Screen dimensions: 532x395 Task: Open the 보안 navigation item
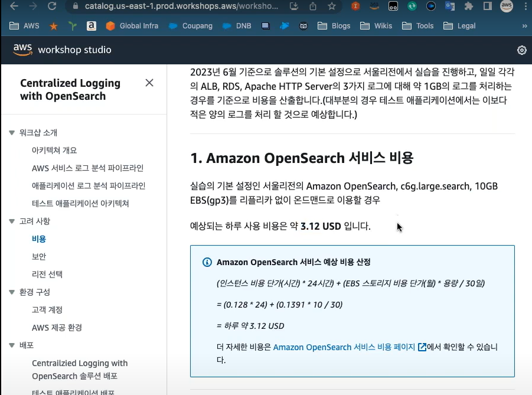pos(39,257)
